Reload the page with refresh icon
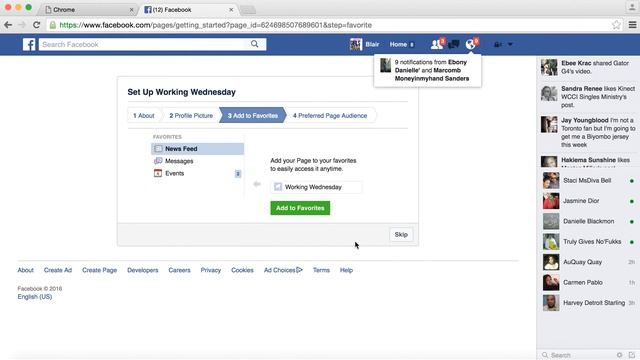Screen dimensions: 640x360 click(36, 25)
